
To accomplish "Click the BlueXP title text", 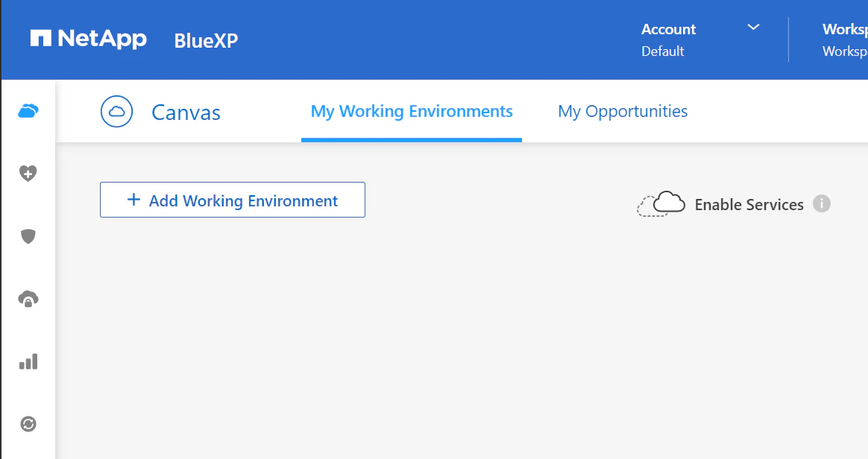I will pyautogui.click(x=206, y=40).
